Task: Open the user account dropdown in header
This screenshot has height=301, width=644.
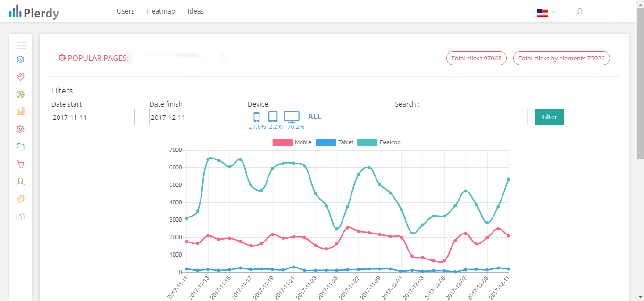Action: (x=598, y=12)
